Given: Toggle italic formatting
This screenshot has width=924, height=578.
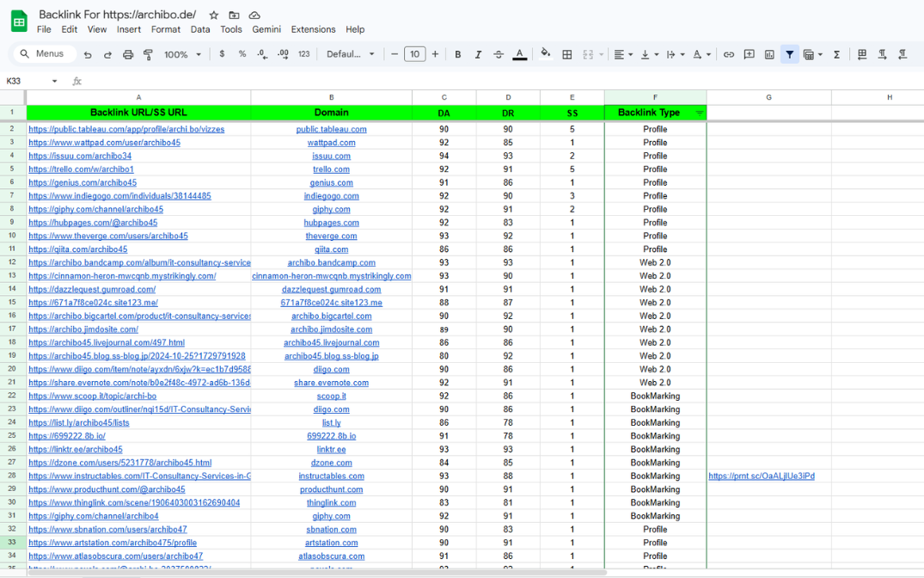Looking at the screenshot, I should pos(478,54).
